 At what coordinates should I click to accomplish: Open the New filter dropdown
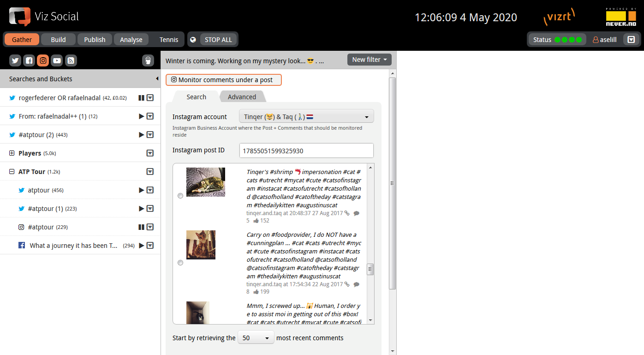click(x=370, y=60)
